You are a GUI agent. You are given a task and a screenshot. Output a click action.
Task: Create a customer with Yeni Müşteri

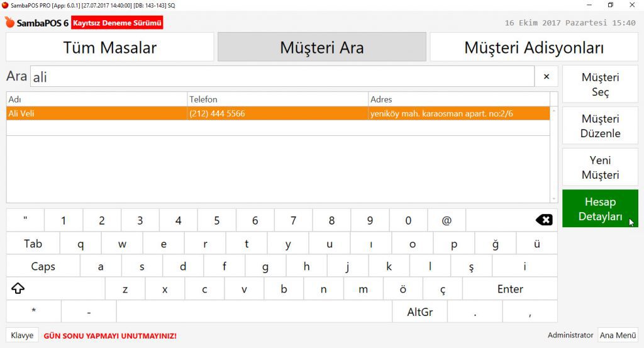[600, 167]
